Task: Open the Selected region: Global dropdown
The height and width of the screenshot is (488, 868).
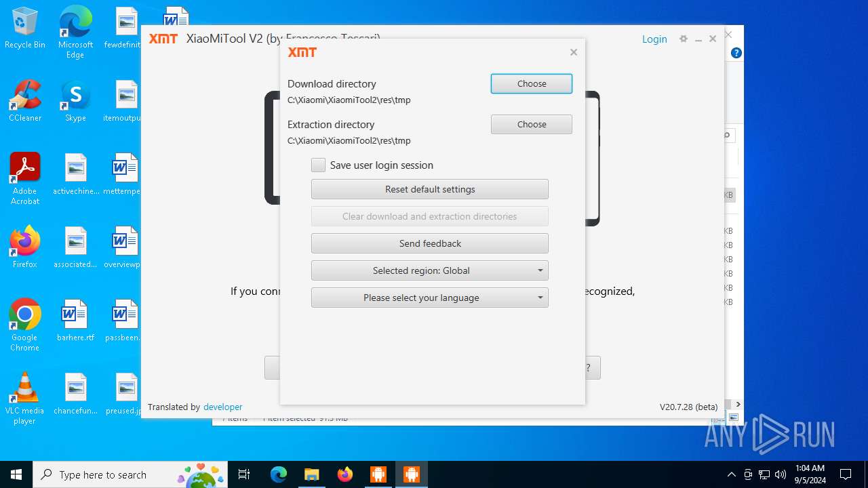Action: [x=429, y=270]
